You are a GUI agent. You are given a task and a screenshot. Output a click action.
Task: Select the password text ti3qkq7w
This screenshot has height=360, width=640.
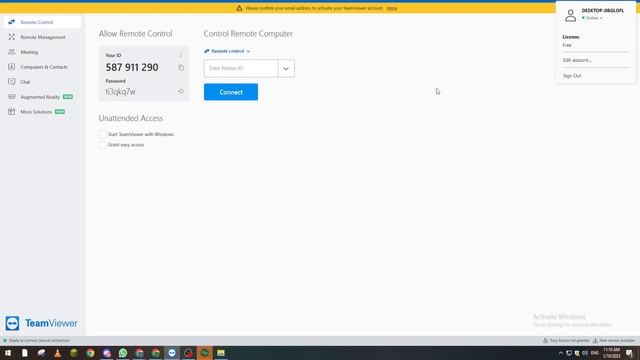pyautogui.click(x=120, y=91)
